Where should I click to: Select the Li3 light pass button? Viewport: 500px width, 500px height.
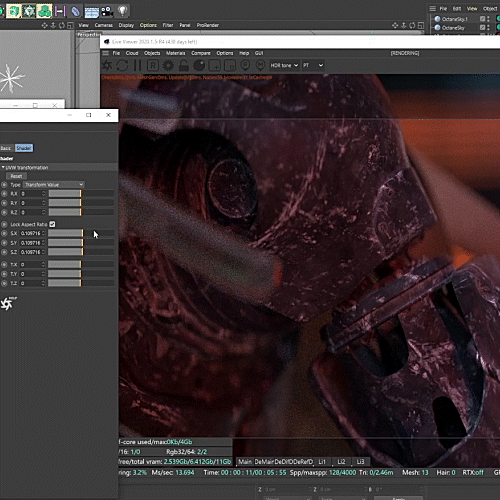pos(360,462)
